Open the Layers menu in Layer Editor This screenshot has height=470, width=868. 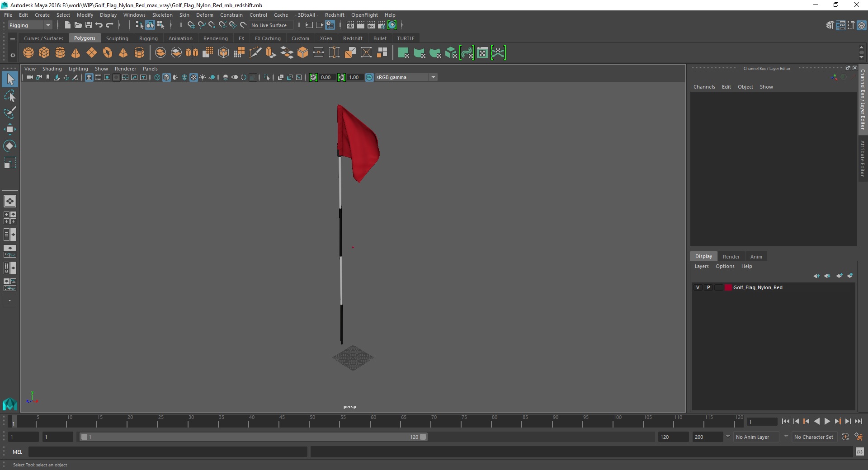pyautogui.click(x=702, y=266)
